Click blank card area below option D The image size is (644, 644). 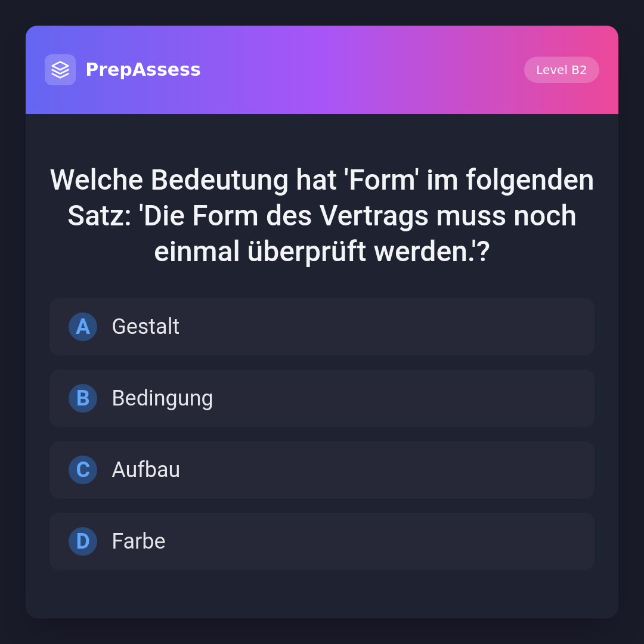click(322, 594)
